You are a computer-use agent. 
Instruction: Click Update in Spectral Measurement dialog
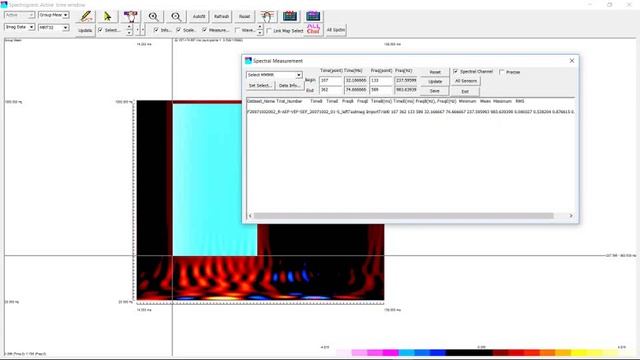(x=435, y=82)
